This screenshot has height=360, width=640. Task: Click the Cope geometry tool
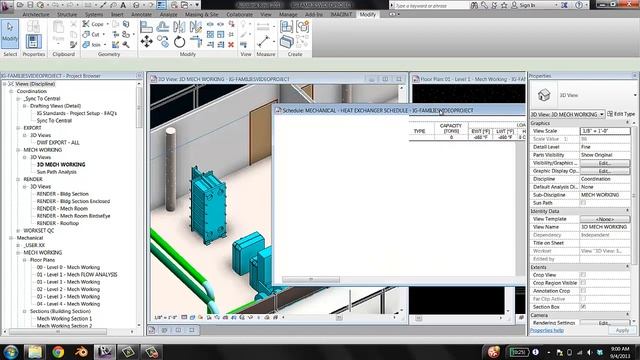click(x=93, y=24)
